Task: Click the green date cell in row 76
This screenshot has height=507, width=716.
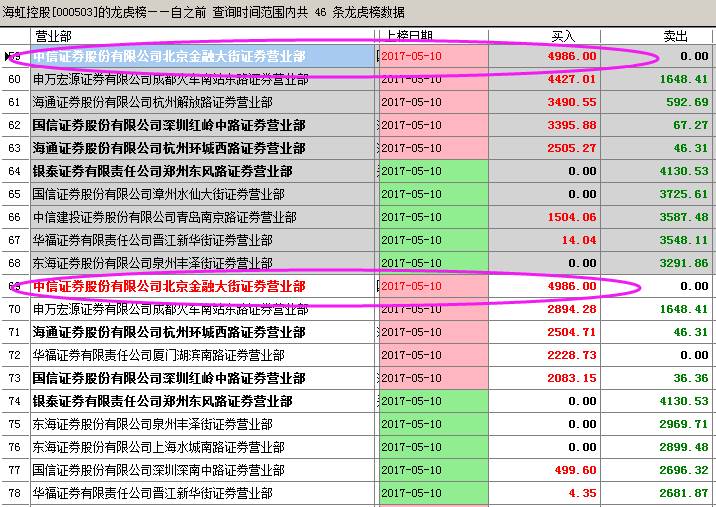Action: 433,447
